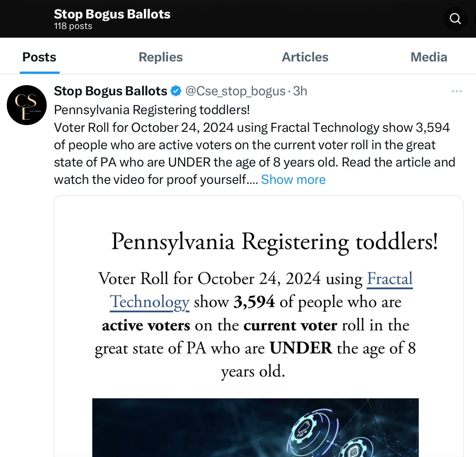Click the dark tech article preview image
Viewport: 476px width, 457px height.
pyautogui.click(x=255, y=428)
